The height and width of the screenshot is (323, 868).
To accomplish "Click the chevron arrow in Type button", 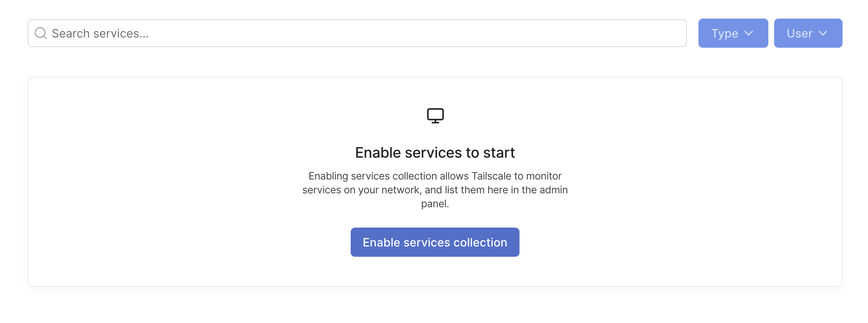I will (x=749, y=33).
